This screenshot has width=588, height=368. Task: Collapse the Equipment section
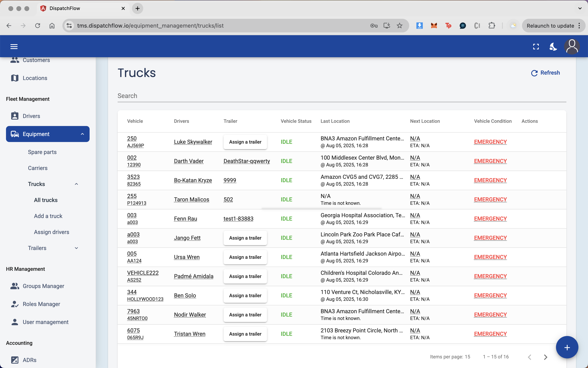83,134
